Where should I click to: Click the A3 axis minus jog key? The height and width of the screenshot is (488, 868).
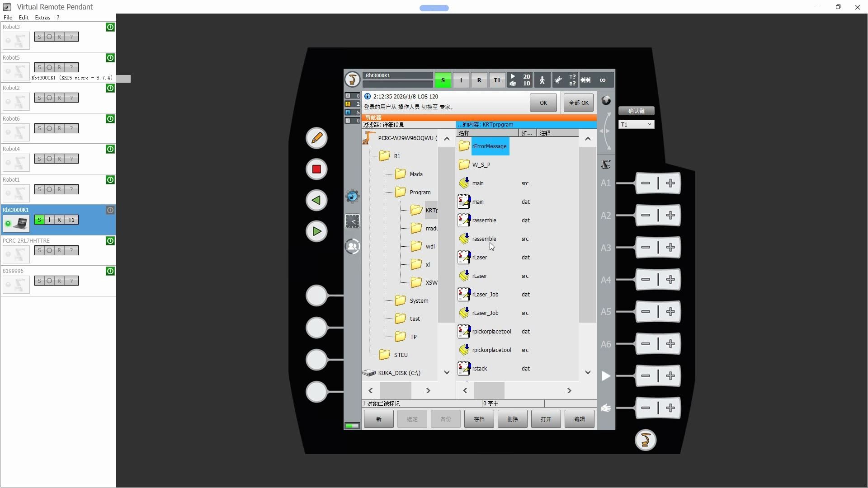pyautogui.click(x=646, y=248)
